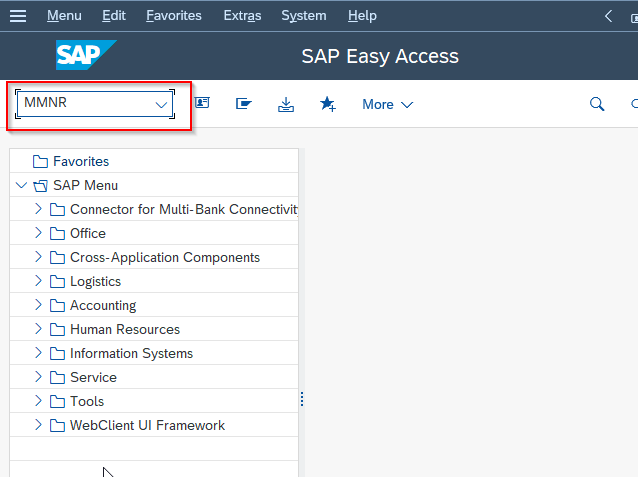Click the business workplace icon

(244, 104)
